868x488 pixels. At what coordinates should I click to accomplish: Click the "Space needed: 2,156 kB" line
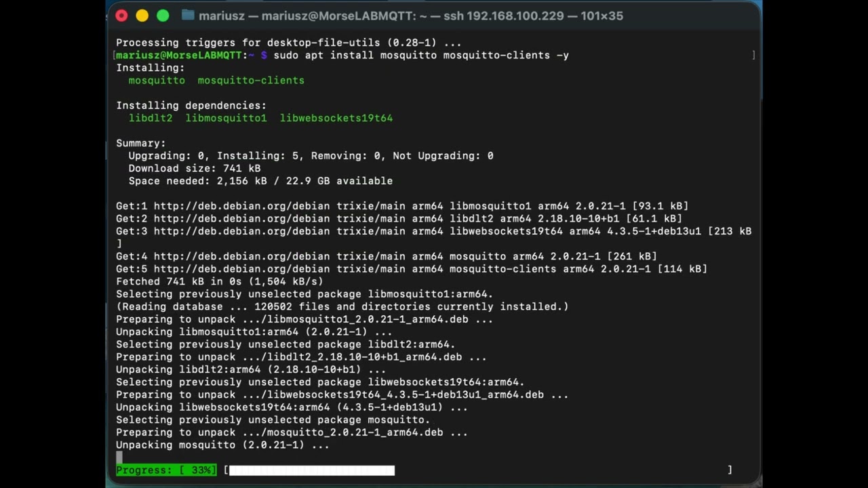[260, 181]
